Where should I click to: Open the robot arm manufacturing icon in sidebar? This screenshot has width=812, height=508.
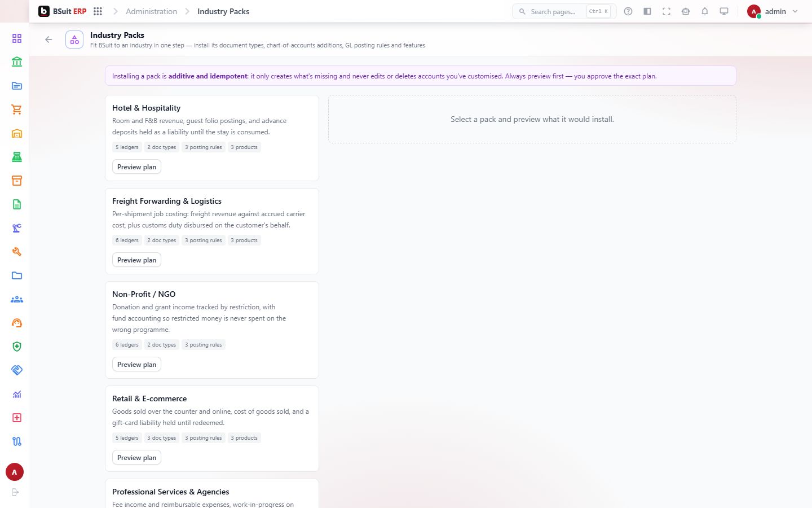coord(17,228)
